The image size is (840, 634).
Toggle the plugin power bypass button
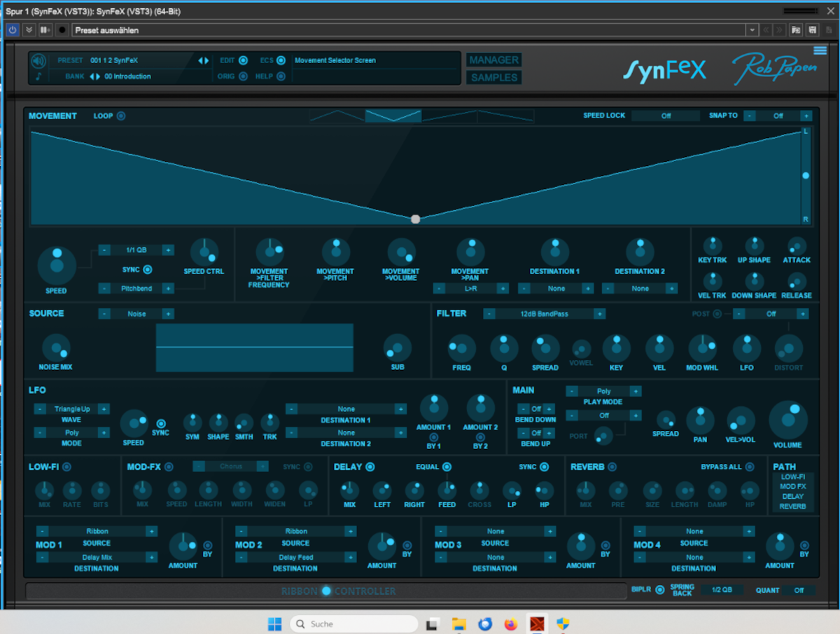[x=12, y=30]
